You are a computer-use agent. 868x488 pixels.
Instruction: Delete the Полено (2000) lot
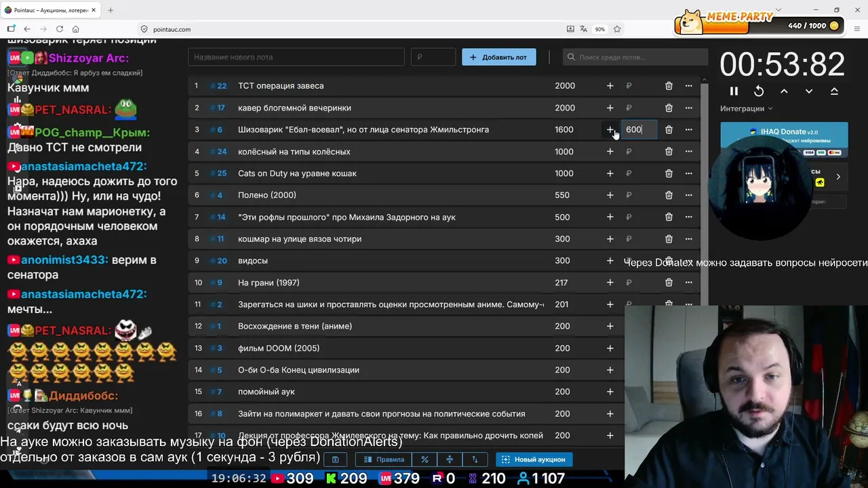[669, 195]
